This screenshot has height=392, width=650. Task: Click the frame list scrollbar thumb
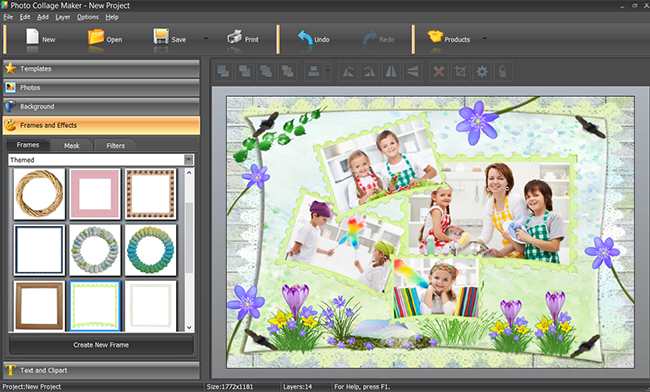(x=189, y=238)
